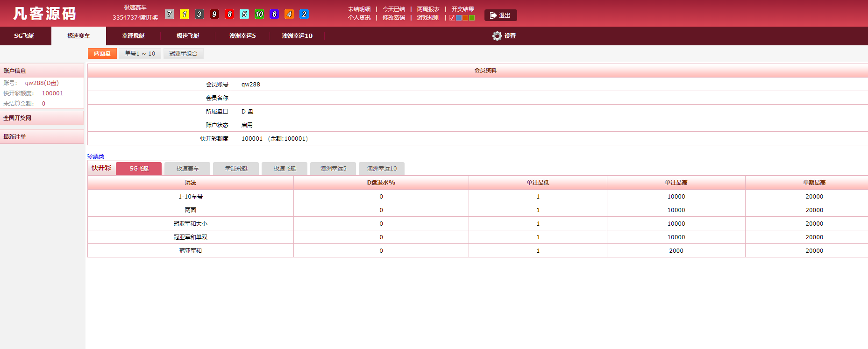Open 修改密码 link
The image size is (868, 349).
coord(394,18)
